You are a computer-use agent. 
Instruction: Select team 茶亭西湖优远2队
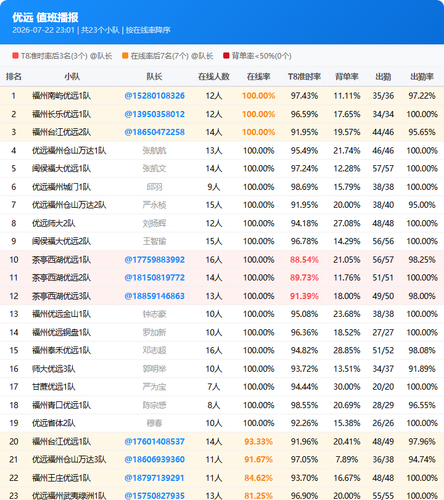point(61,278)
